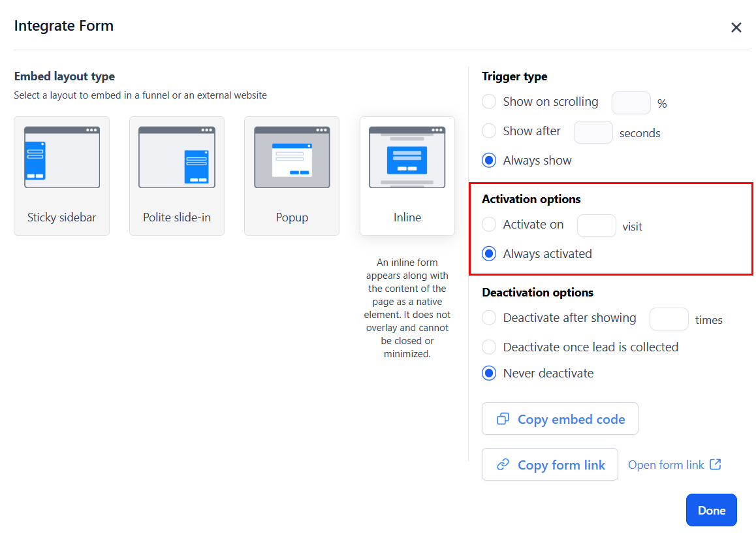Click the Deactivation options heading
This screenshot has width=756, height=542.
pos(537,293)
